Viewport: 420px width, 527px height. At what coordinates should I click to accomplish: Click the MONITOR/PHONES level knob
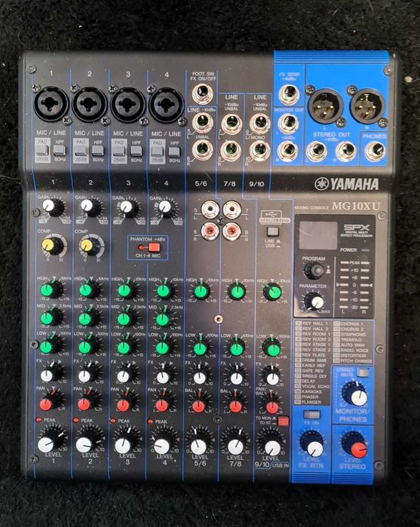coord(354,394)
